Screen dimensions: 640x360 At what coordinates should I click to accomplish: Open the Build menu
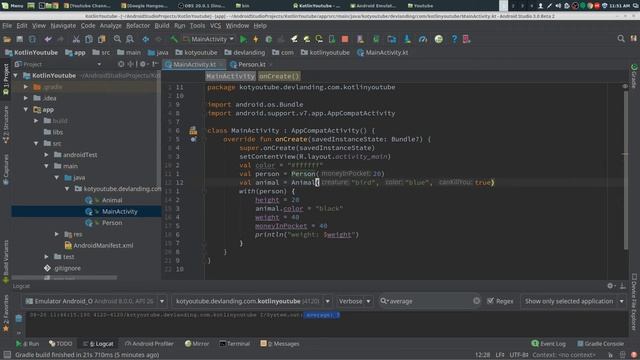[162, 26]
